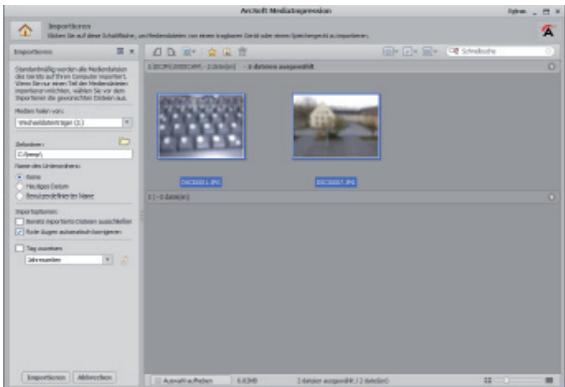The width and height of the screenshot is (565, 387).
Task: Click the faded tag icon beside dropdown
Action: click(124, 260)
